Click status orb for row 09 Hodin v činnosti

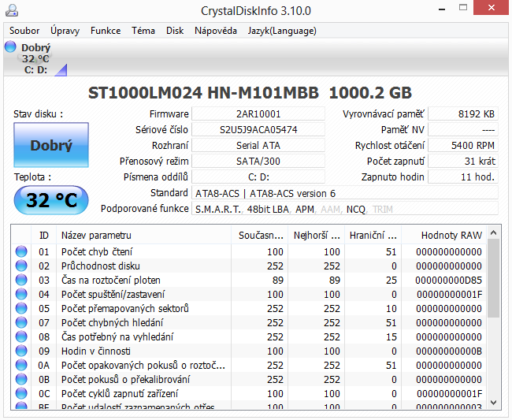21,351
